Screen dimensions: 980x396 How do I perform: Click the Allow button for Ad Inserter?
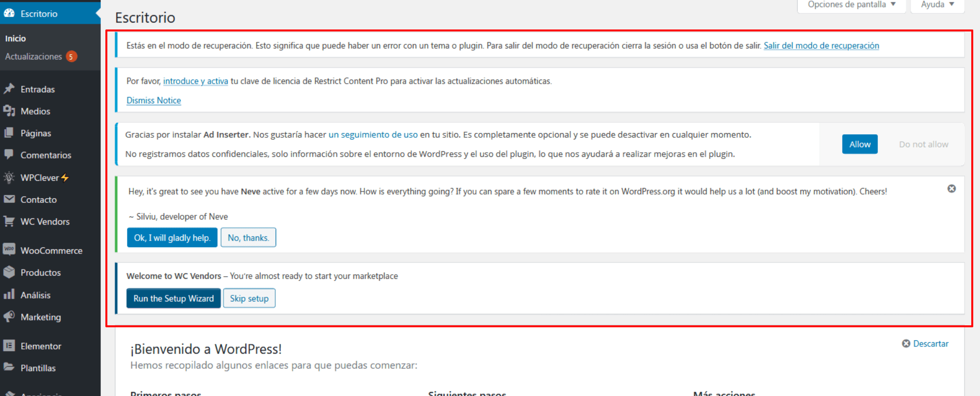(860, 144)
